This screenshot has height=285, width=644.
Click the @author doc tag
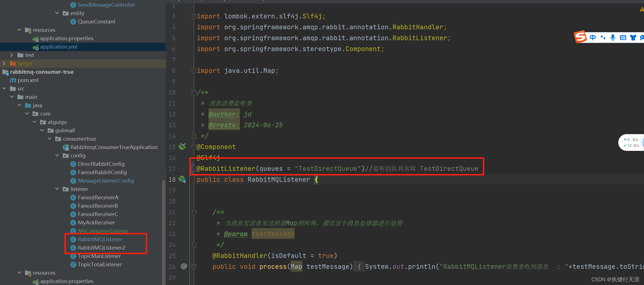[224, 114]
